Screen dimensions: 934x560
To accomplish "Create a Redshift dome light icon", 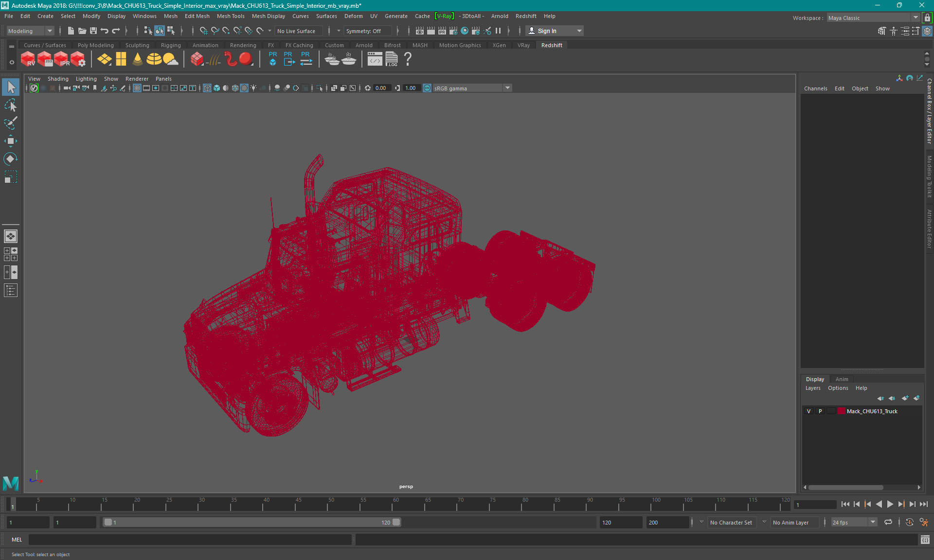I will (x=154, y=59).
